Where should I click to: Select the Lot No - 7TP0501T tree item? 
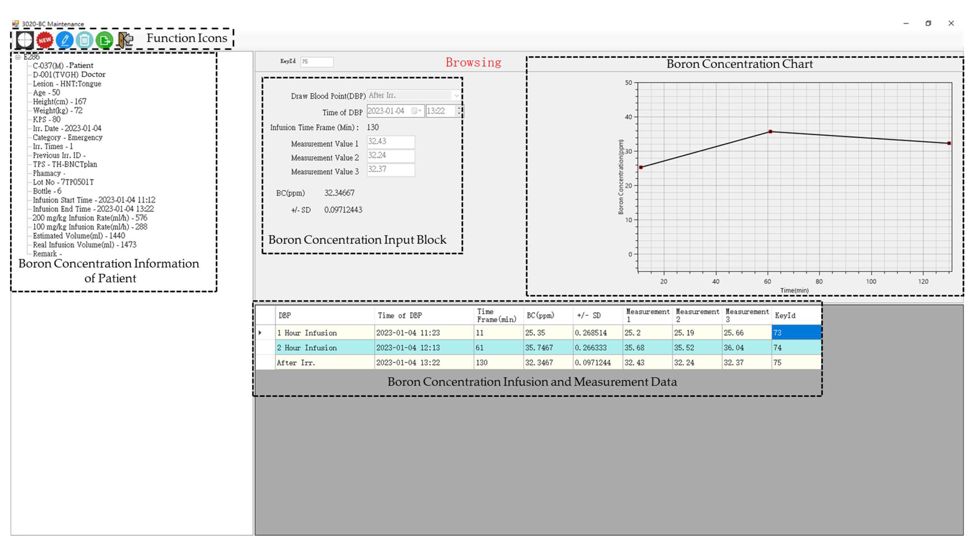63,182
